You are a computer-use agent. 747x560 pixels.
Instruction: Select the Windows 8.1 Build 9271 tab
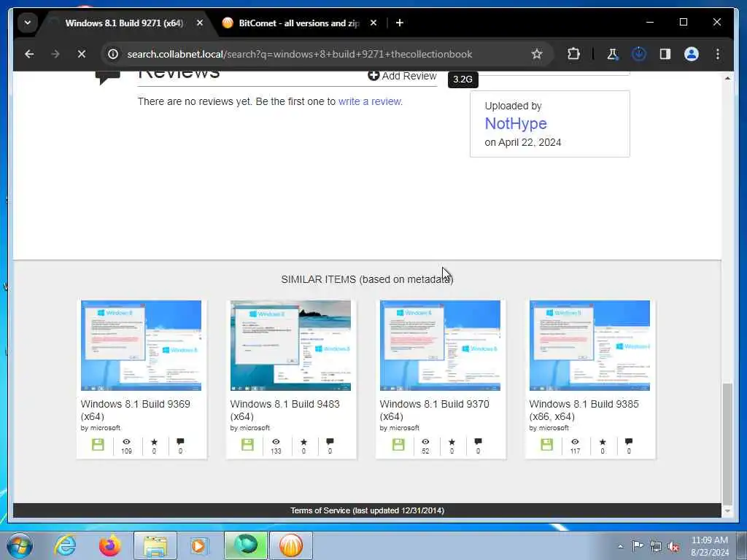click(124, 23)
